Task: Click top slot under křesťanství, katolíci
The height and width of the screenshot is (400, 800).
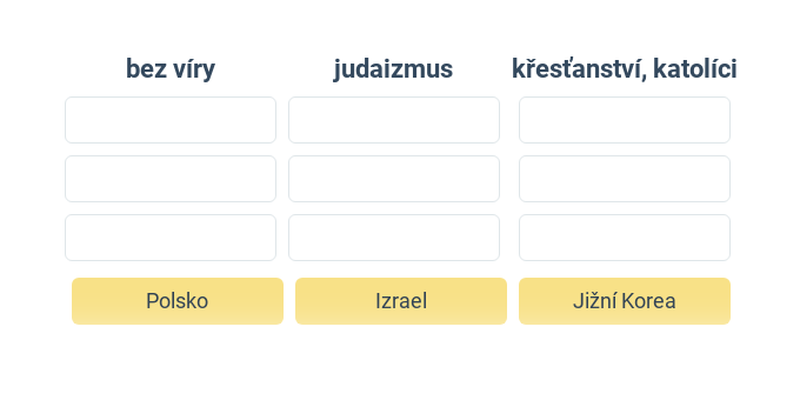Action: (624, 120)
